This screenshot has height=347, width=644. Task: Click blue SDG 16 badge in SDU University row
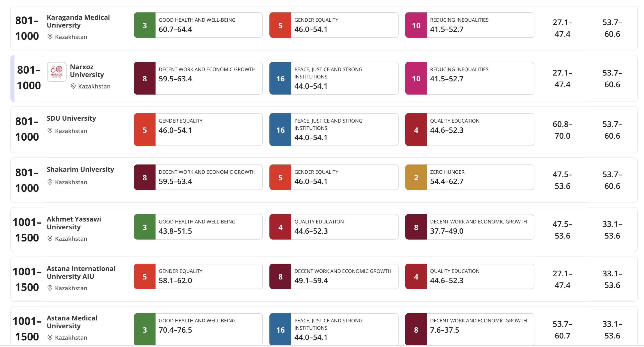pyautogui.click(x=280, y=130)
